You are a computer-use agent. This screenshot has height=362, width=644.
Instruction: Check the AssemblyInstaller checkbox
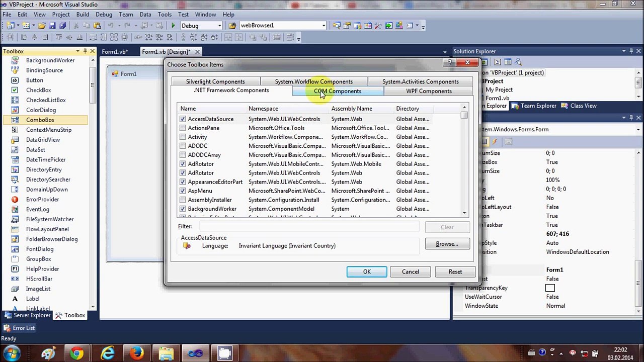(183, 200)
